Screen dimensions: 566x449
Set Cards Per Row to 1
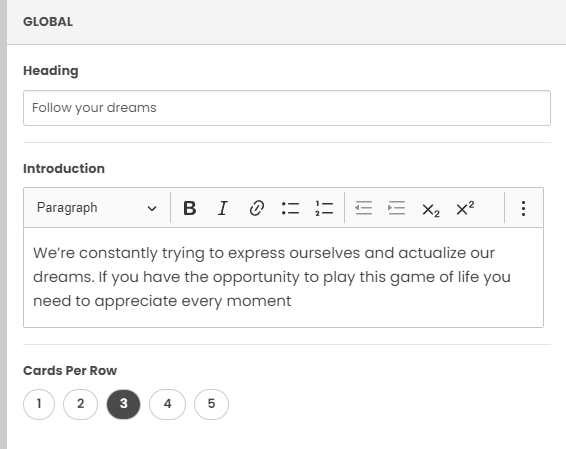(x=39, y=404)
